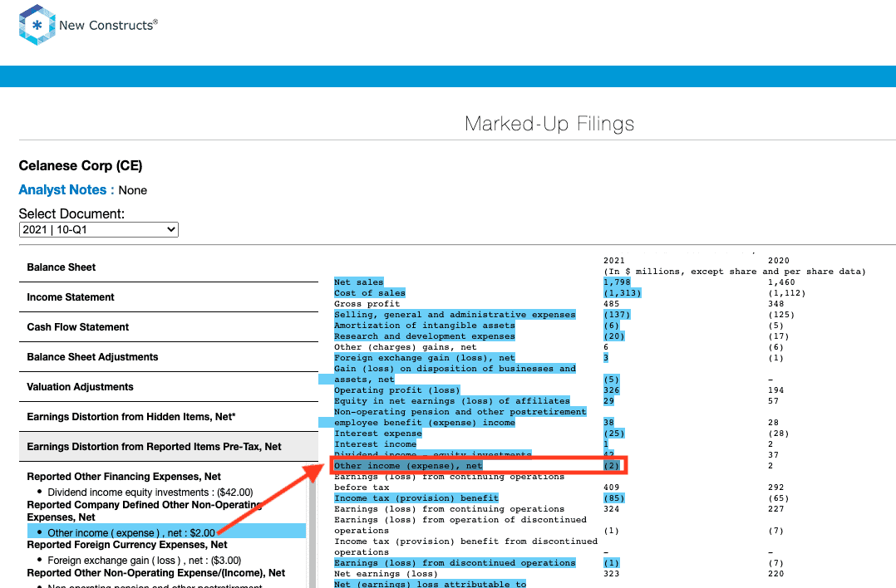
Task: Click the Interest expense line in filing
Action: [x=378, y=434]
